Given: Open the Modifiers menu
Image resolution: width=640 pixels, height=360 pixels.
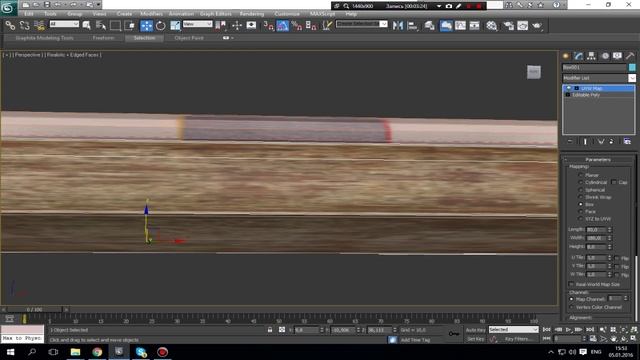Looking at the screenshot, I should (151, 14).
